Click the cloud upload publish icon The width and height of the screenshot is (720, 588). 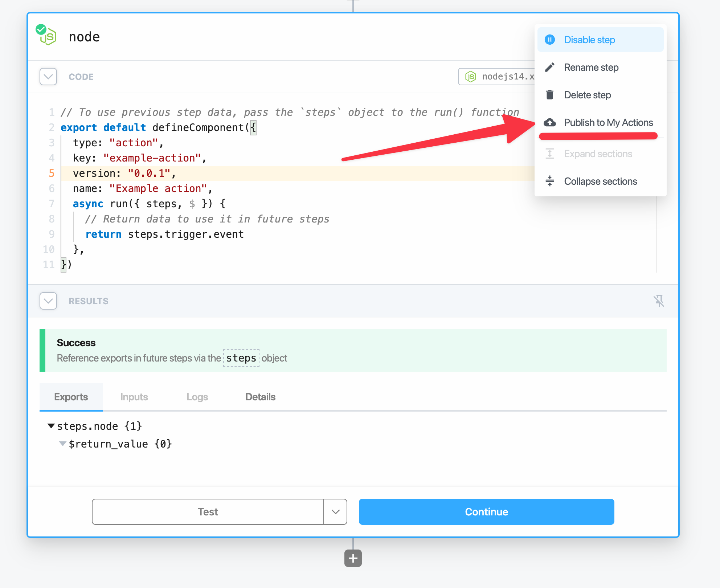click(x=550, y=122)
